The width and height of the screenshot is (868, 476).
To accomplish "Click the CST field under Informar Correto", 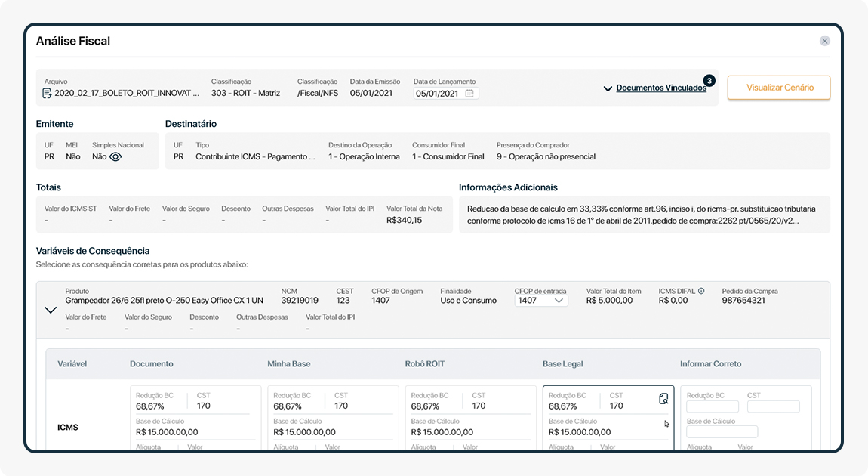I will pyautogui.click(x=773, y=406).
